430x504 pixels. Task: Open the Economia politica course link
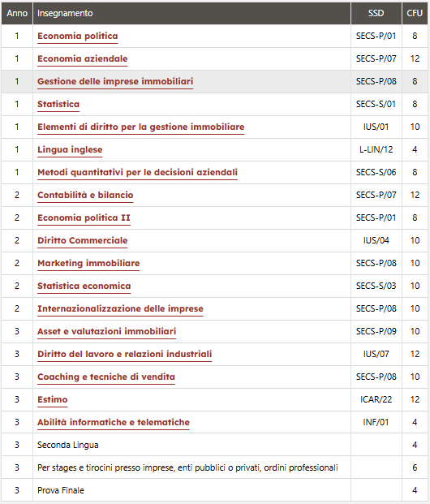coord(77,36)
